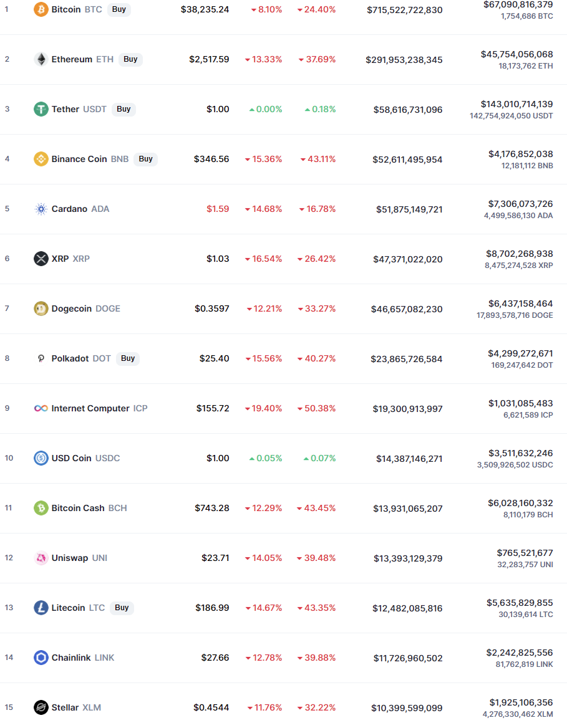Click the Stellar logo icon
Image resolution: width=567 pixels, height=728 pixels.
41,707
